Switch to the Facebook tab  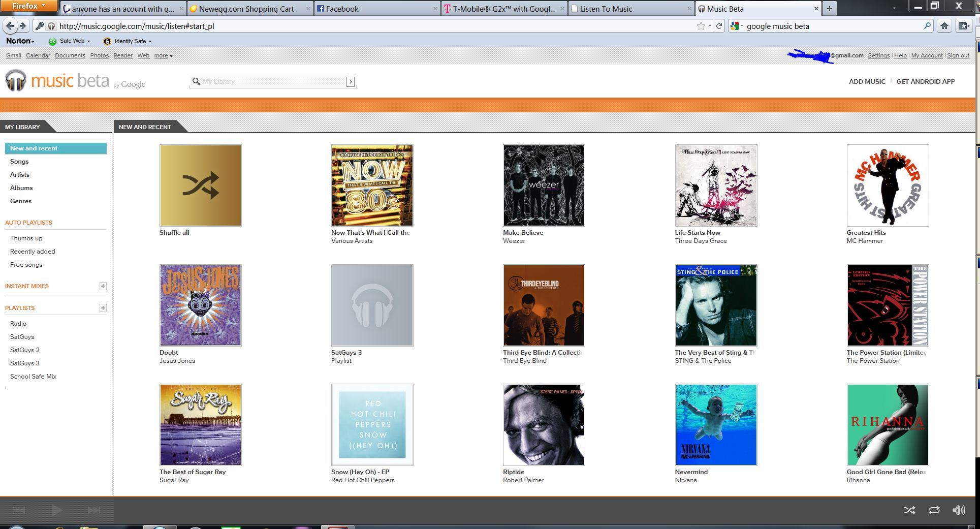(x=376, y=9)
